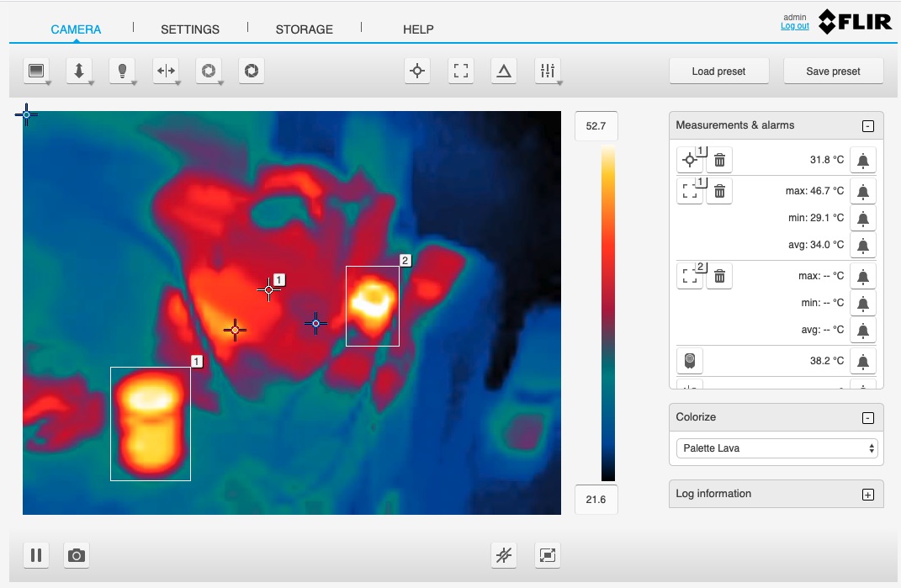Image resolution: width=901 pixels, height=588 pixels.
Task: Open the image mode tool
Action: click(x=37, y=71)
